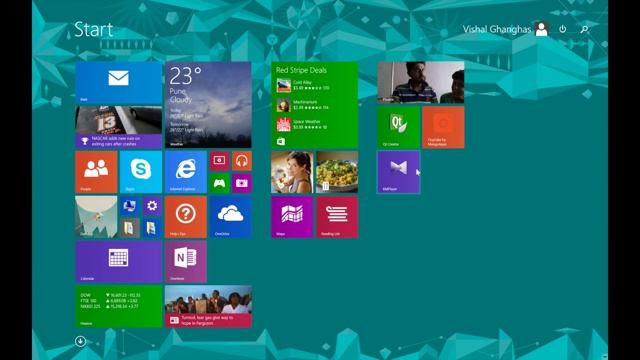Click the third app in Red Stripe Deals
Screen dimensions: 640x360
click(303, 124)
